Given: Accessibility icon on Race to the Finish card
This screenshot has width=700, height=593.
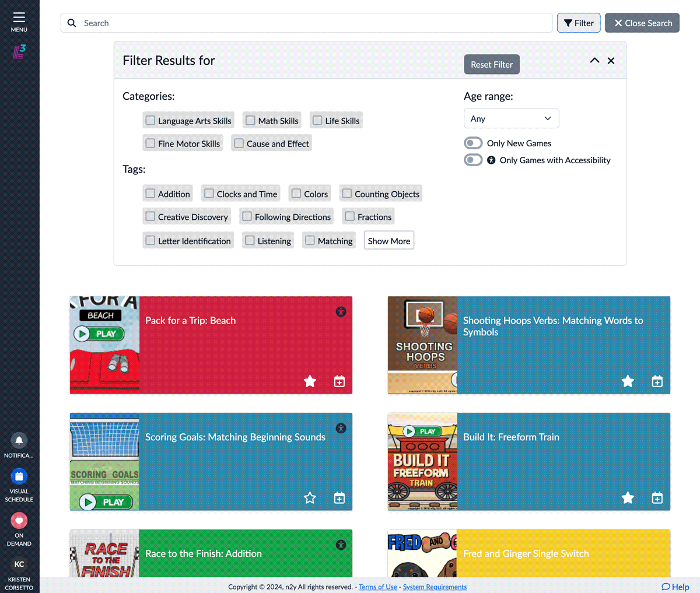Looking at the screenshot, I should (x=341, y=545).
